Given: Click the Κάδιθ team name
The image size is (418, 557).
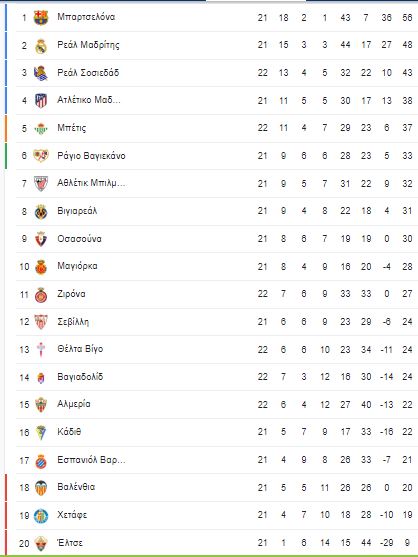Looking at the screenshot, I should pyautogui.click(x=69, y=432).
